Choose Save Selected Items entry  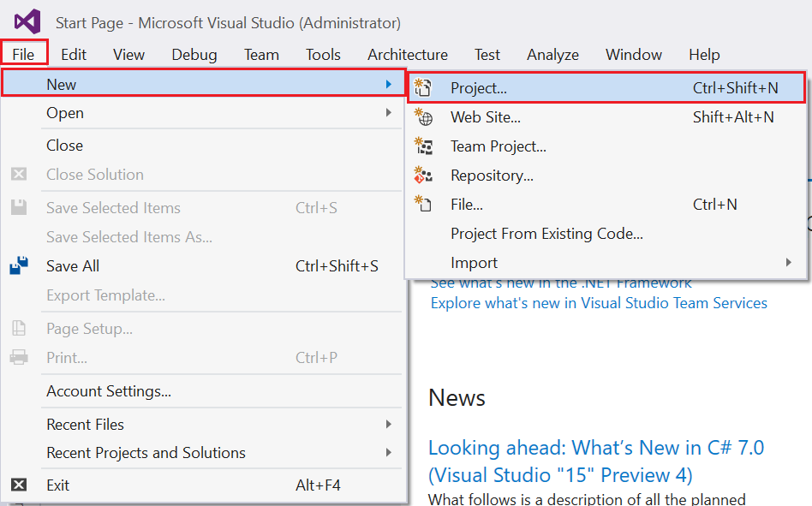click(x=204, y=207)
